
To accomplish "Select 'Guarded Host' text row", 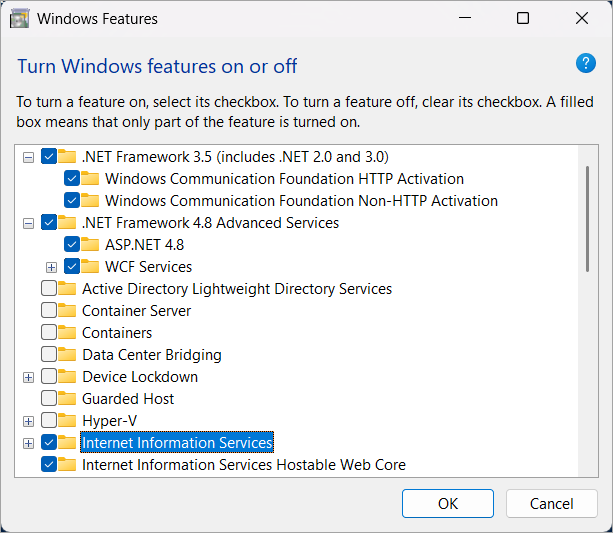I will (x=128, y=399).
